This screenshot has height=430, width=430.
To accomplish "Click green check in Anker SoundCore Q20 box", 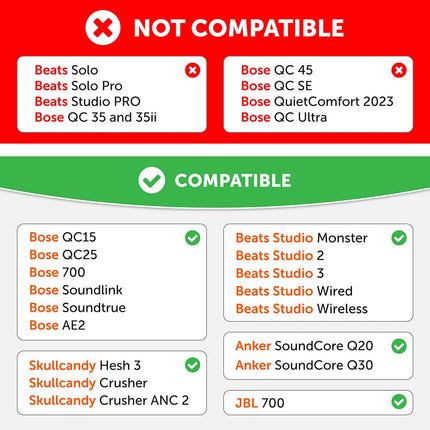I will 399,346.
